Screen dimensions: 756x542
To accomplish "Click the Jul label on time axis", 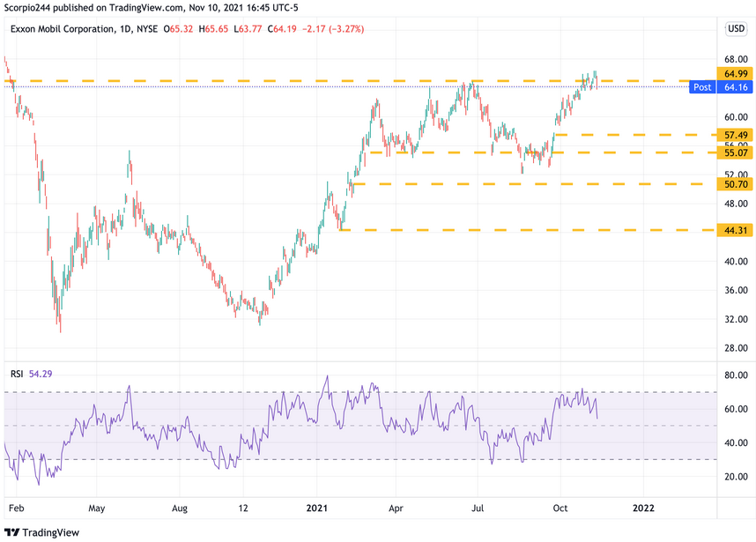I will pos(478,509).
